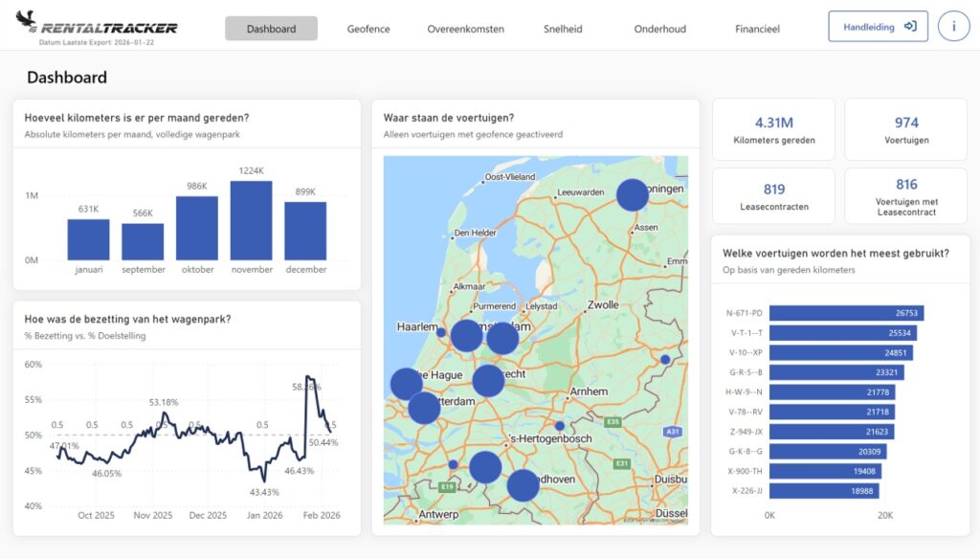Open the Overeenkomsten tab
The height and width of the screenshot is (559, 980).
466,29
